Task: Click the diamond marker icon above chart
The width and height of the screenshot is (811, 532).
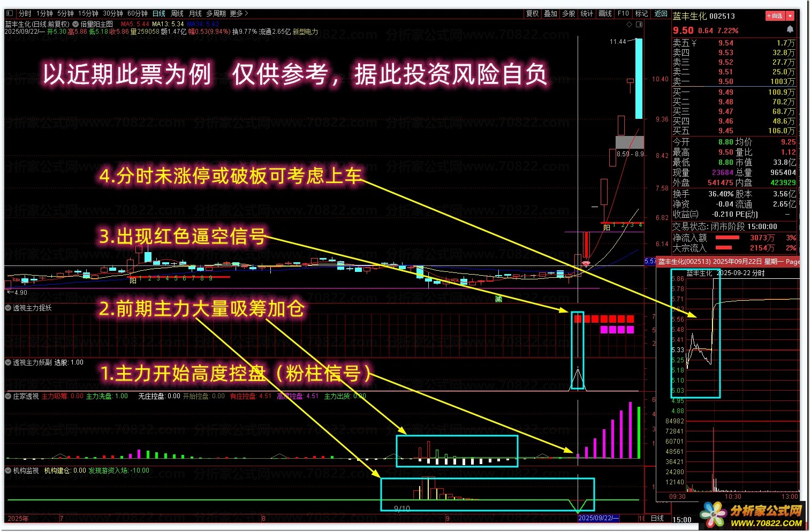Action: coord(630,24)
